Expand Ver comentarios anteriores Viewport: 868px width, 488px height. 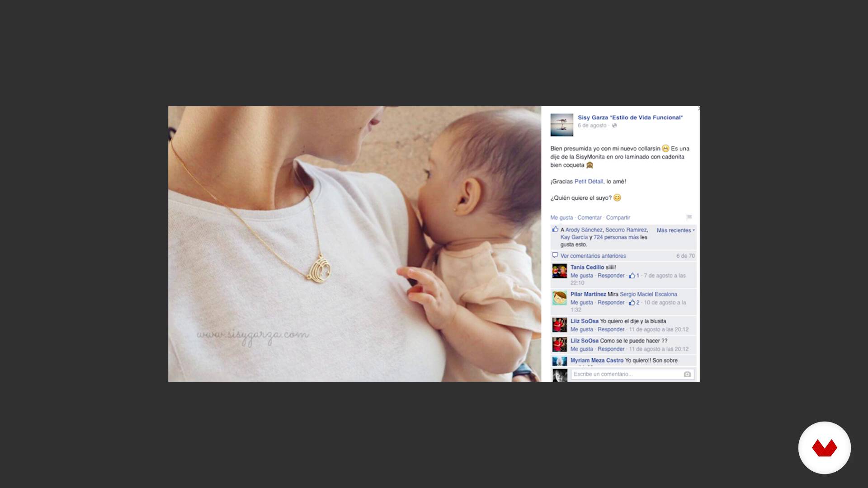click(593, 256)
